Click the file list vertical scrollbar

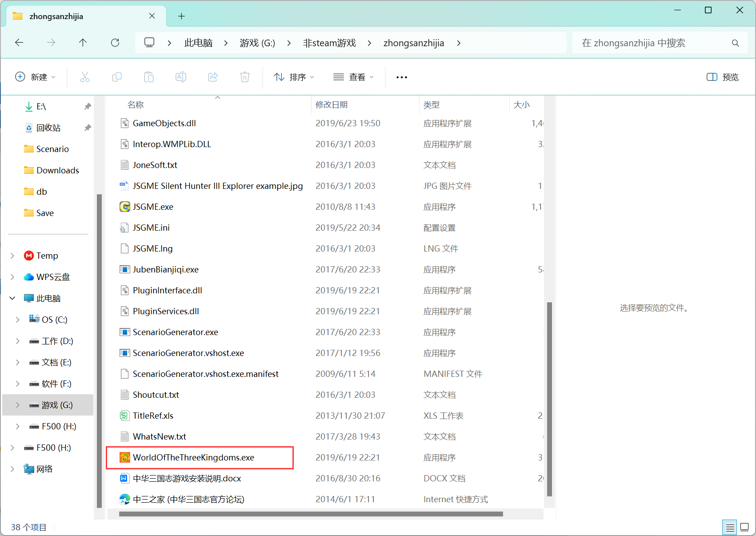[550, 399]
